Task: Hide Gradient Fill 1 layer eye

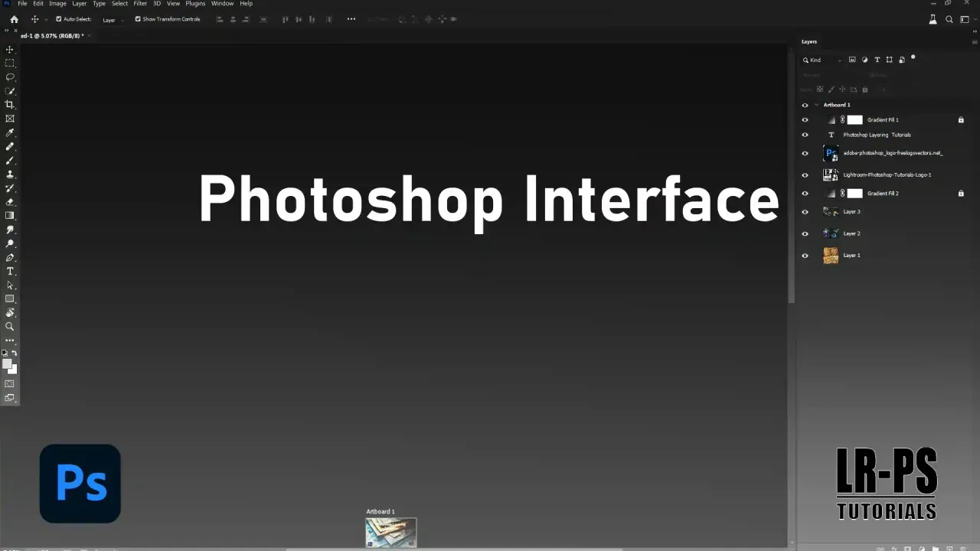Action: (x=805, y=120)
